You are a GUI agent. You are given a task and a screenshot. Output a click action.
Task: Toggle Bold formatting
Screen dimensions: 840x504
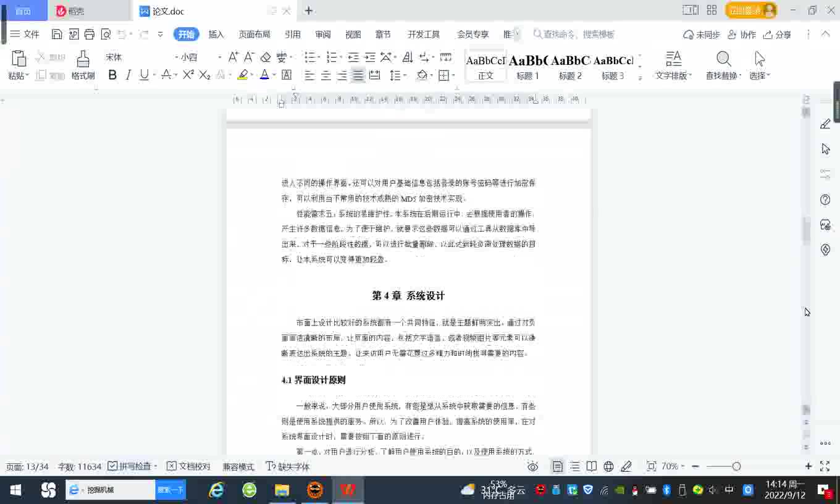112,75
